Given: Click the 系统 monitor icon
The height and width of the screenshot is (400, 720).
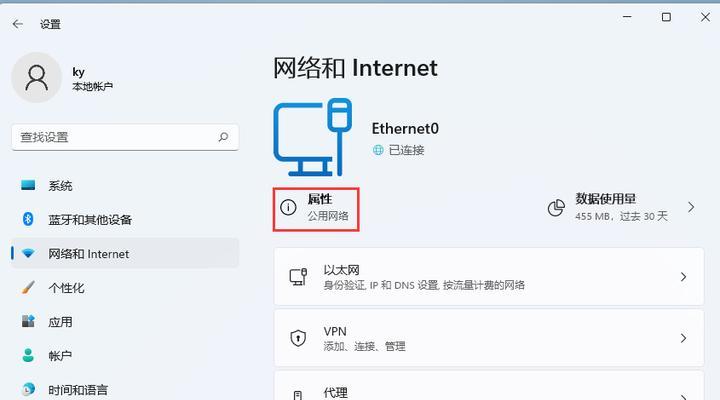Looking at the screenshot, I should [x=28, y=185].
